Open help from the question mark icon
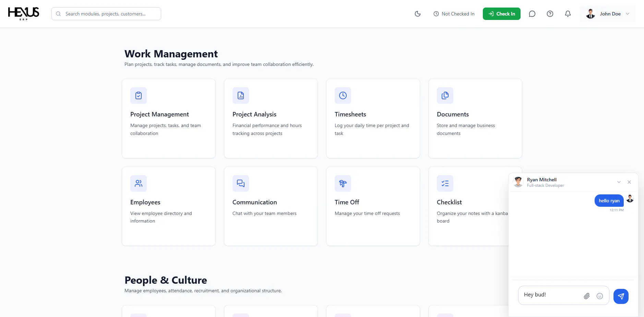 550,14
